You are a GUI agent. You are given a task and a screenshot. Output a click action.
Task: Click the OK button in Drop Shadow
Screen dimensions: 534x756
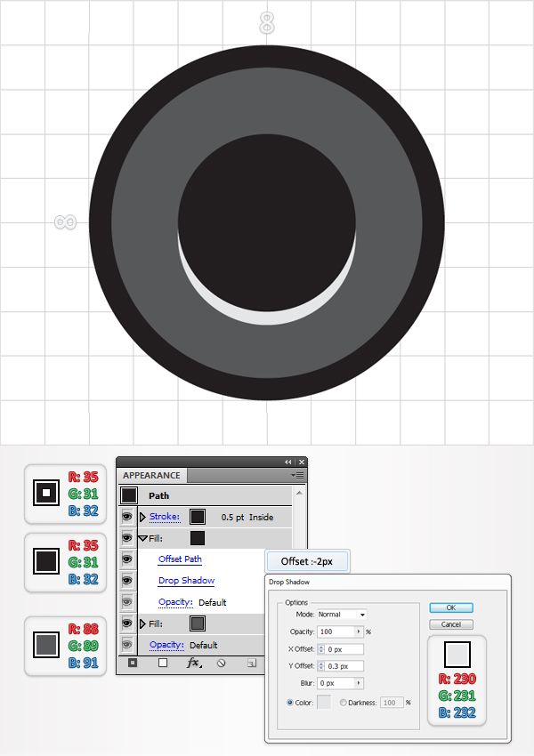(451, 607)
